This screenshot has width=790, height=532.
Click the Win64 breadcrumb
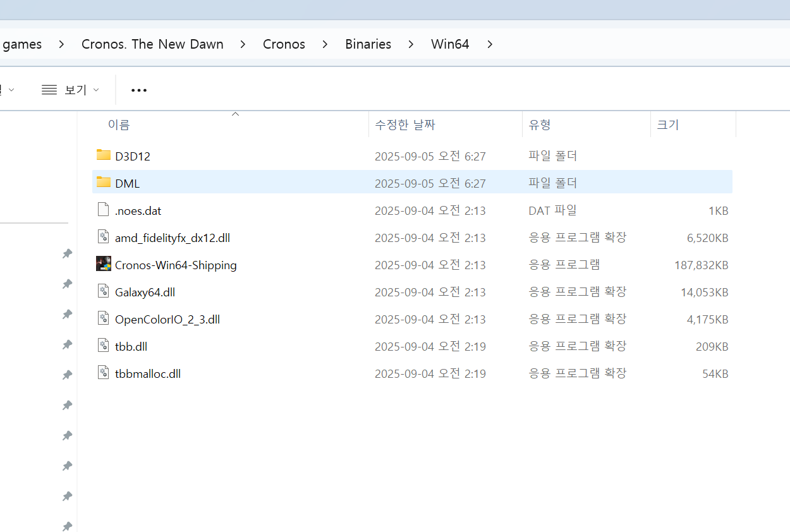[450, 44]
